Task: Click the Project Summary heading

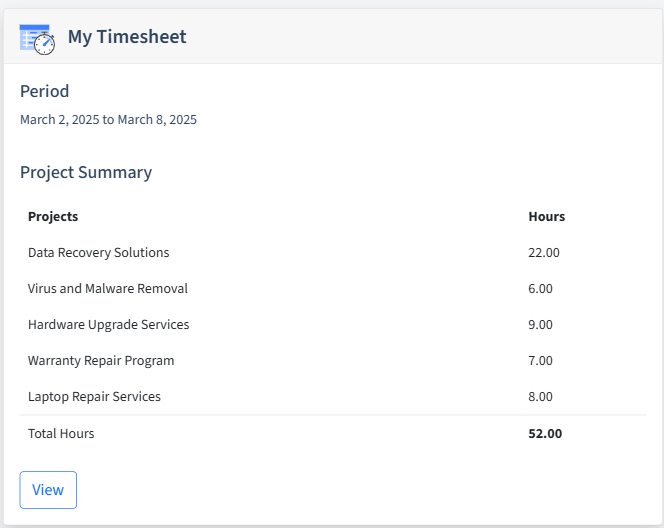Action: point(86,172)
